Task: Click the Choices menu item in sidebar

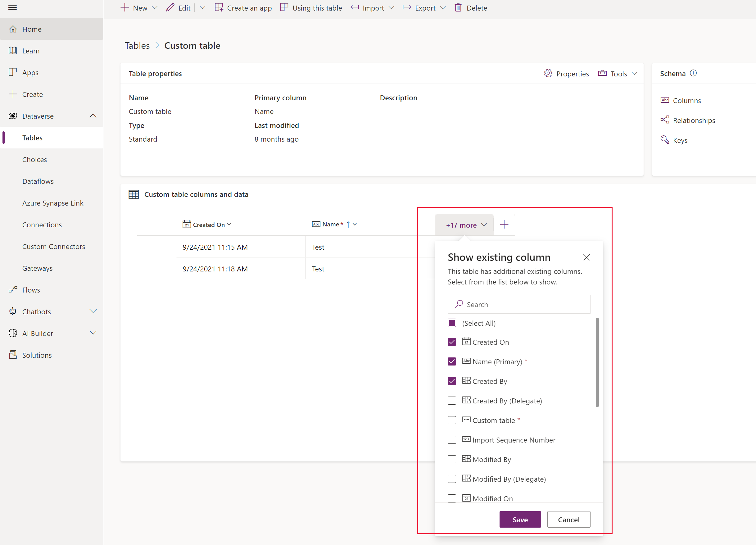Action: 34,159
